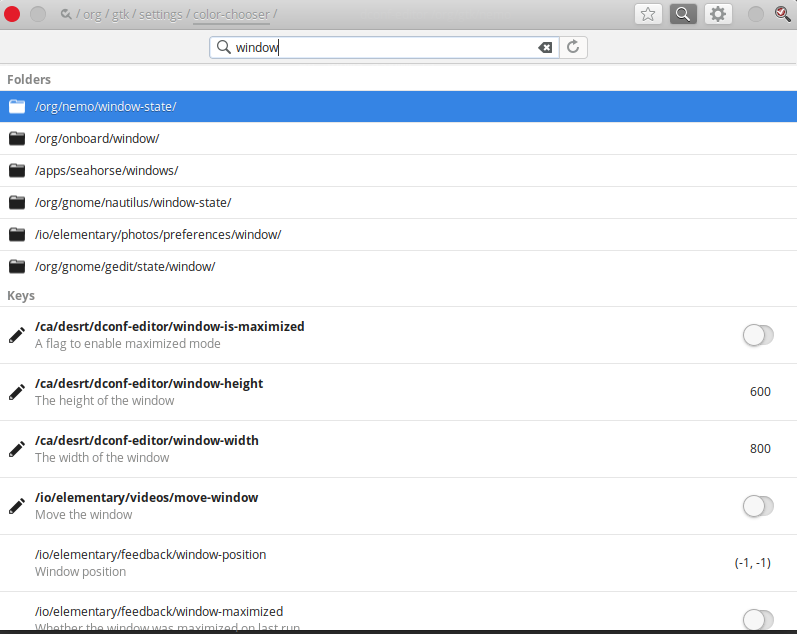Viewport: 797px width, 634px height.
Task: Click 'color-chooser' in the path bar
Action: point(231,15)
